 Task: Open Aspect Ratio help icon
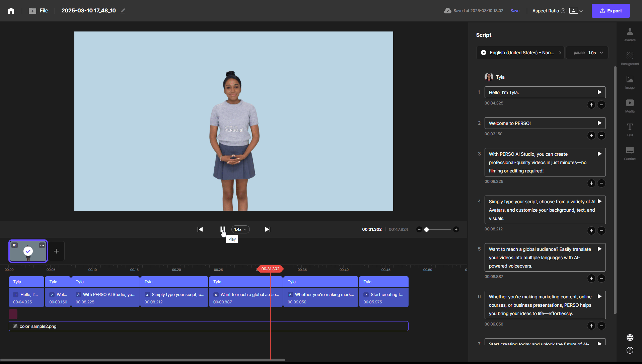(x=563, y=11)
